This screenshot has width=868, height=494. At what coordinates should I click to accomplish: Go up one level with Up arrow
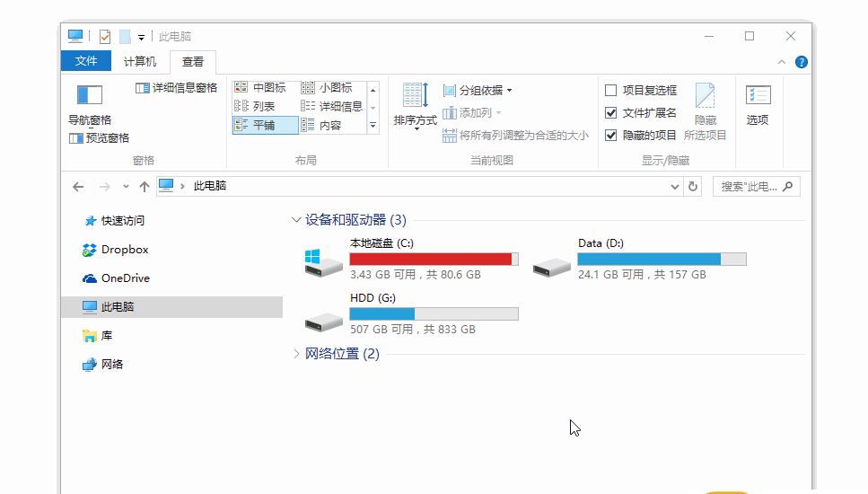[x=145, y=187]
